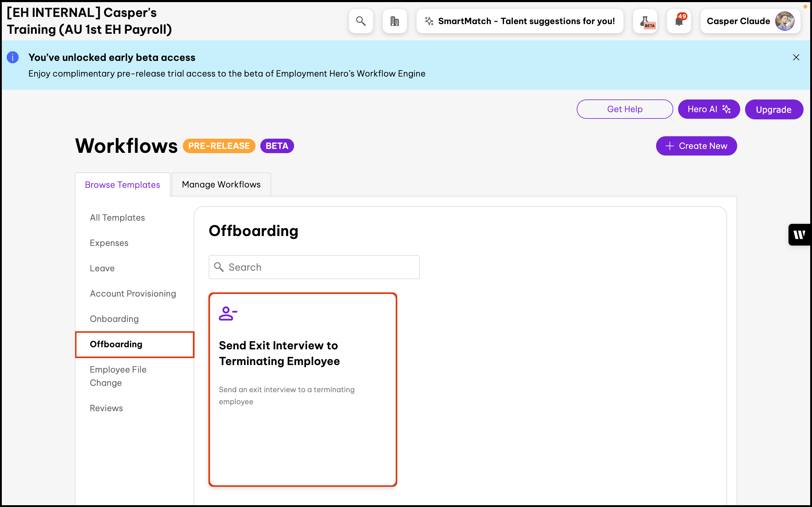Viewport: 812px width, 507px height.
Task: Choose Account Provisioning category
Action: pos(133,293)
